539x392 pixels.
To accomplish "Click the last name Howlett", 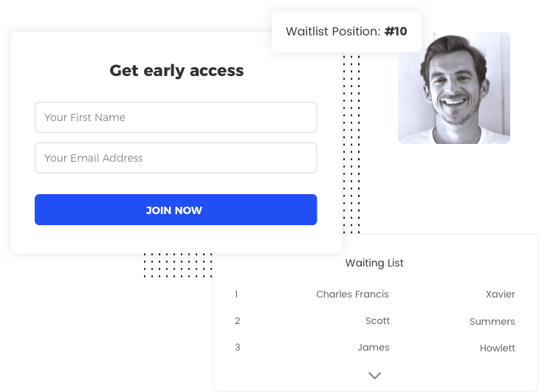I will point(498,348).
